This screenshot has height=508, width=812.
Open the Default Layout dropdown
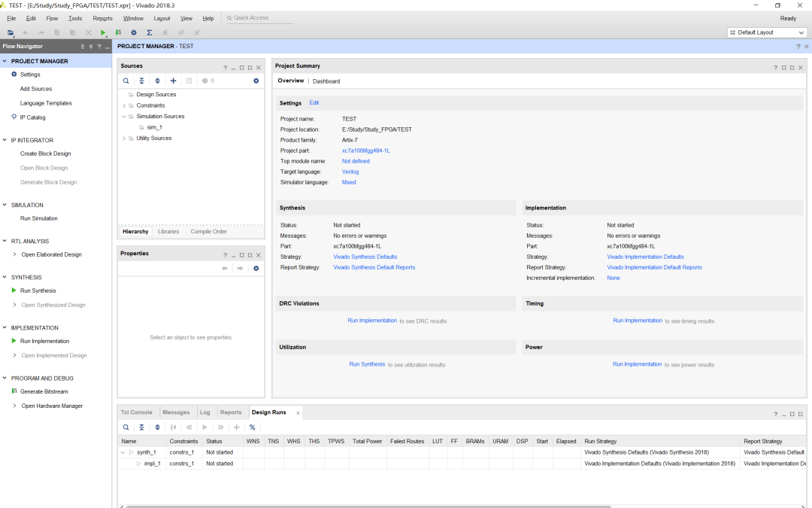[x=767, y=32]
